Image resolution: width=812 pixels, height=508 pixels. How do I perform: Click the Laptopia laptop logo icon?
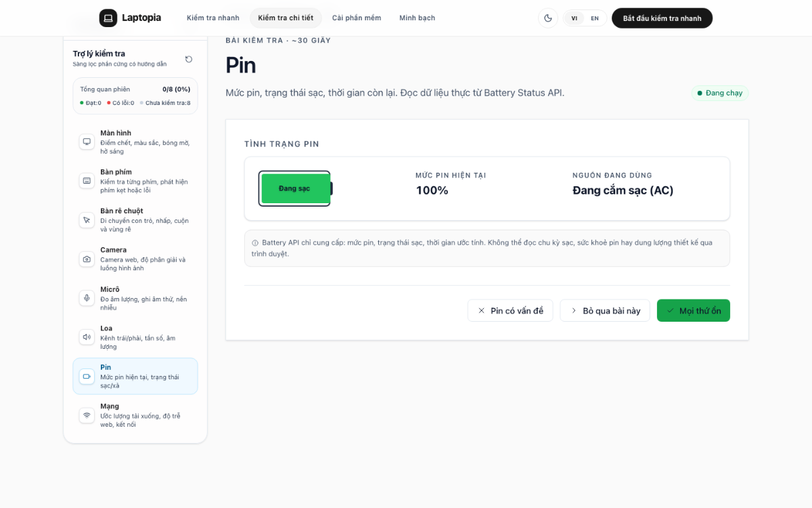coord(108,18)
